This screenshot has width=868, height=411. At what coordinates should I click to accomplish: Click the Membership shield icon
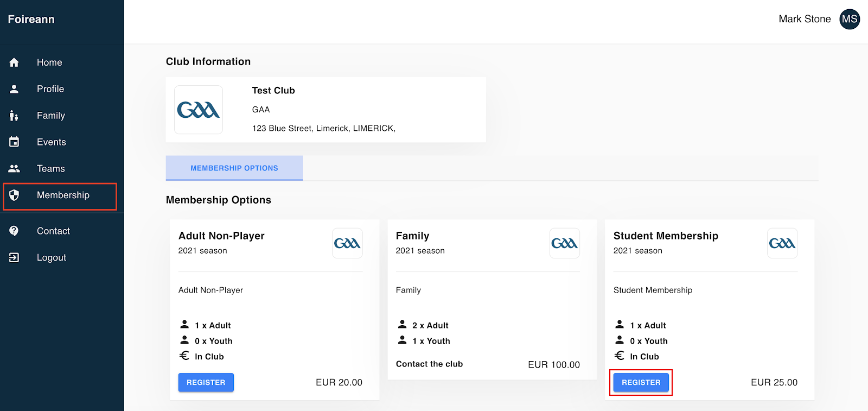[14, 195]
